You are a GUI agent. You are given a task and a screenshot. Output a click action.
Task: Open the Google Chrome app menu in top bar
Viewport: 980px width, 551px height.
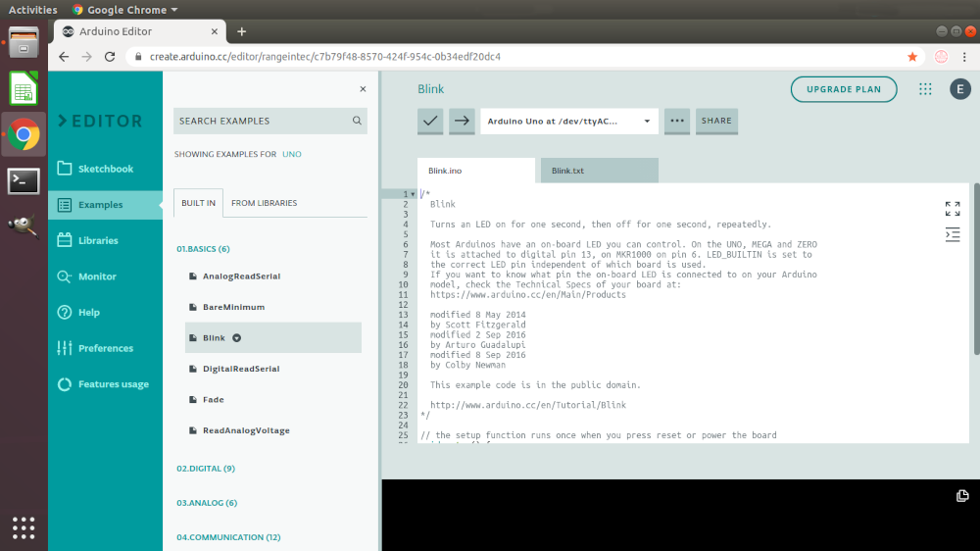[125, 10]
